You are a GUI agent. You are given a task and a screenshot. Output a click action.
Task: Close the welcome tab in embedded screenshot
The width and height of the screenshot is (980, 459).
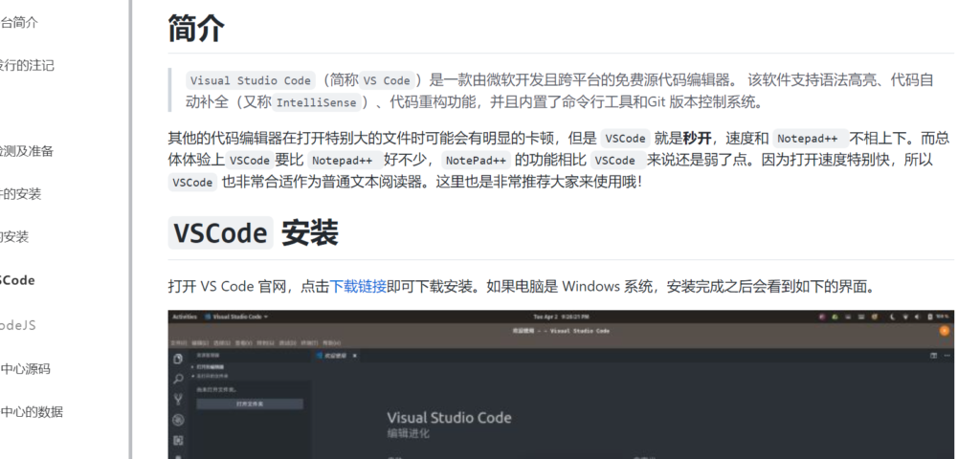354,356
